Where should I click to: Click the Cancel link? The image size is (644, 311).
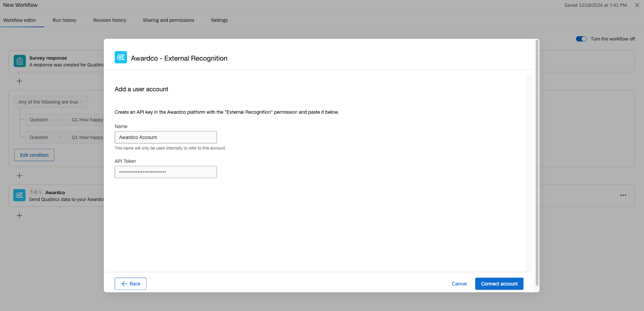pyautogui.click(x=459, y=284)
